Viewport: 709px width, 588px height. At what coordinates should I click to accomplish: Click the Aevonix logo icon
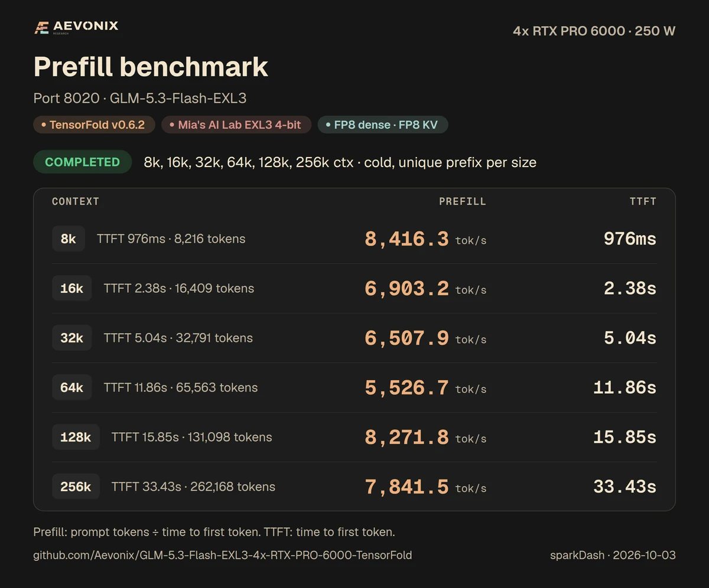41,28
